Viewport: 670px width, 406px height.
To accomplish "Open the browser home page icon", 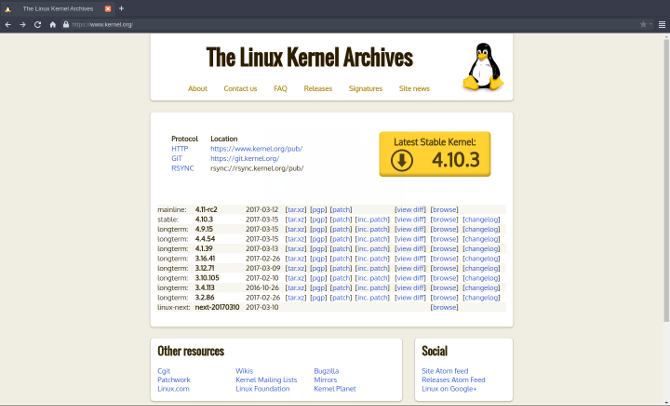I will point(53,24).
